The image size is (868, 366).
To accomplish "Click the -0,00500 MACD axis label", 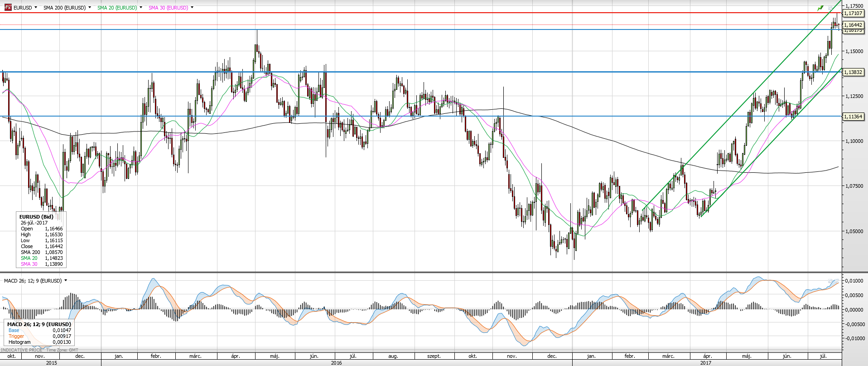I will click(854, 324).
